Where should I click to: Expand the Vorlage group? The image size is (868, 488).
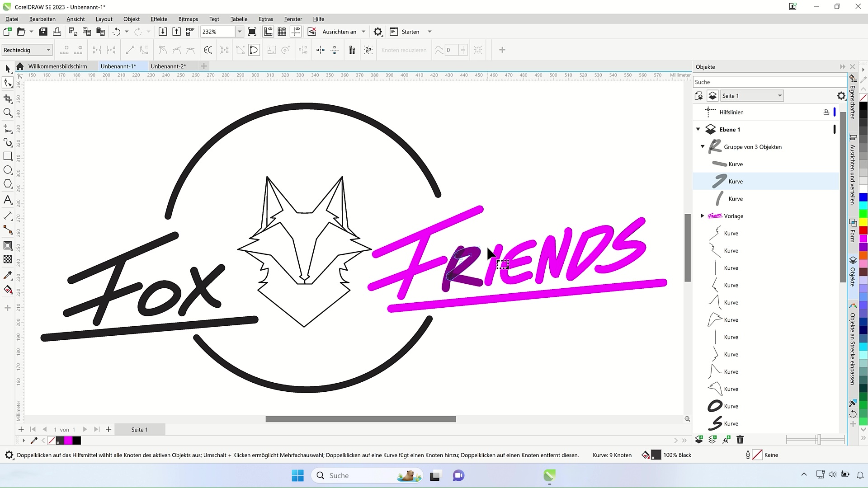[703, 216]
